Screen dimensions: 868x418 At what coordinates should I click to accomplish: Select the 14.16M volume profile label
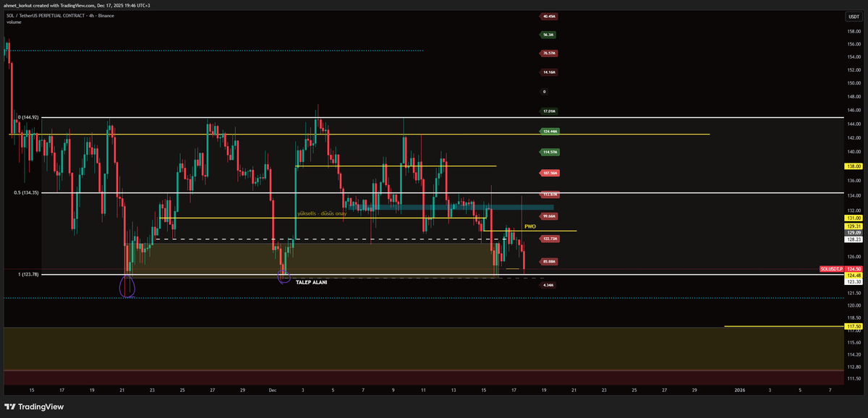(x=548, y=72)
